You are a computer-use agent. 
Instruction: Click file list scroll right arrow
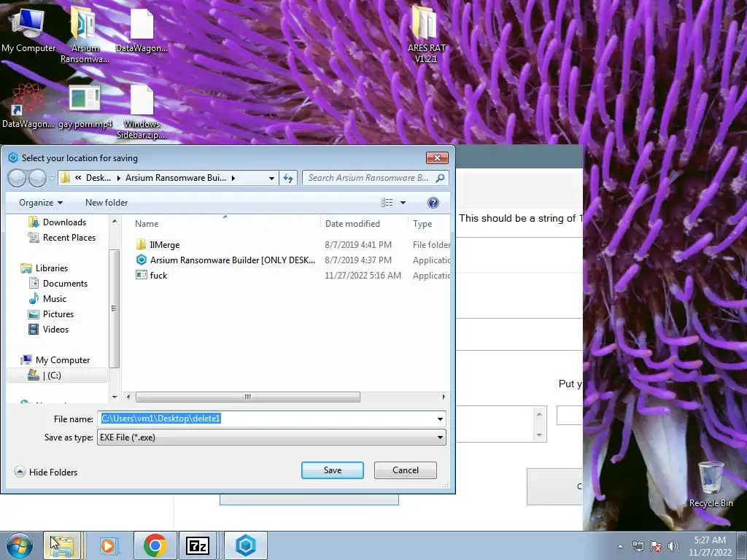(x=444, y=397)
